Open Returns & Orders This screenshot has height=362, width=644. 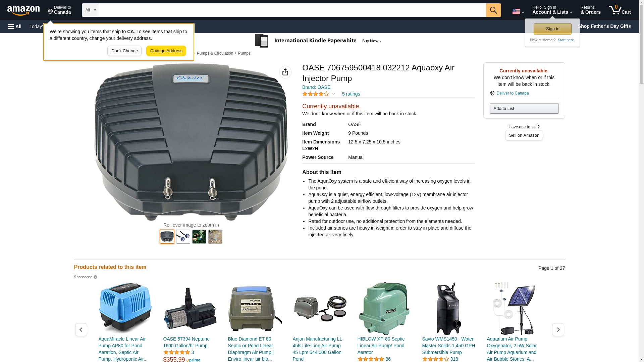pos(590,10)
